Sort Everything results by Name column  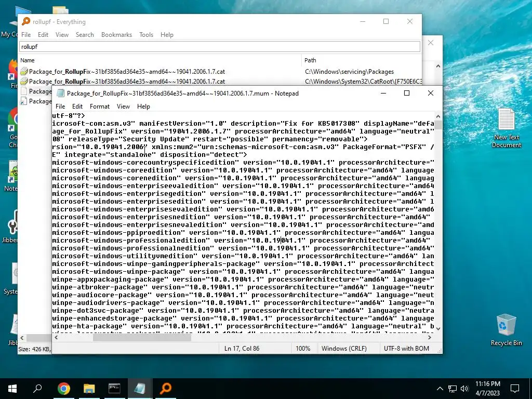click(x=160, y=60)
